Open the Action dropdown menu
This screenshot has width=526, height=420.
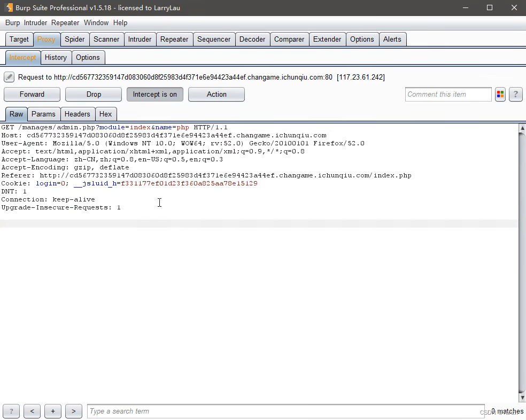(216, 94)
